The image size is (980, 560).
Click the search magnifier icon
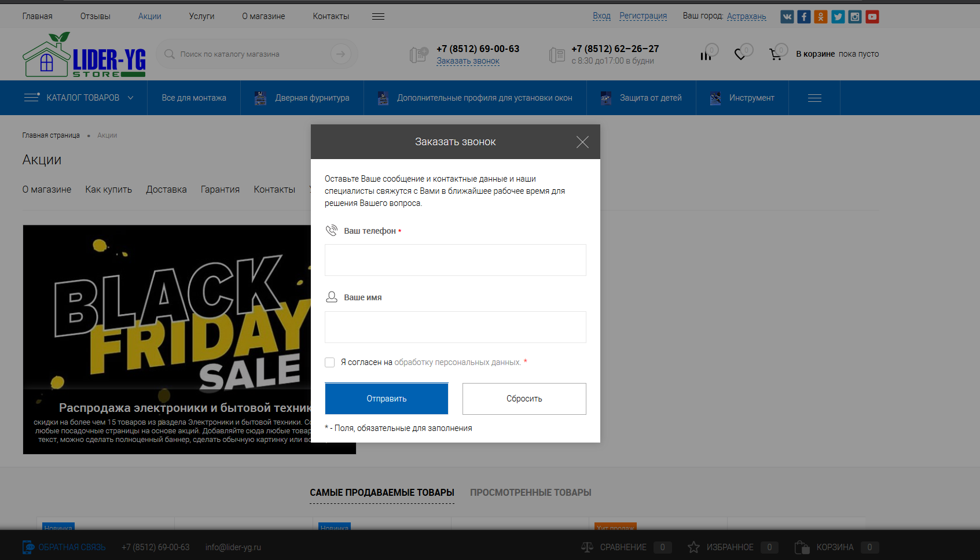coord(170,54)
